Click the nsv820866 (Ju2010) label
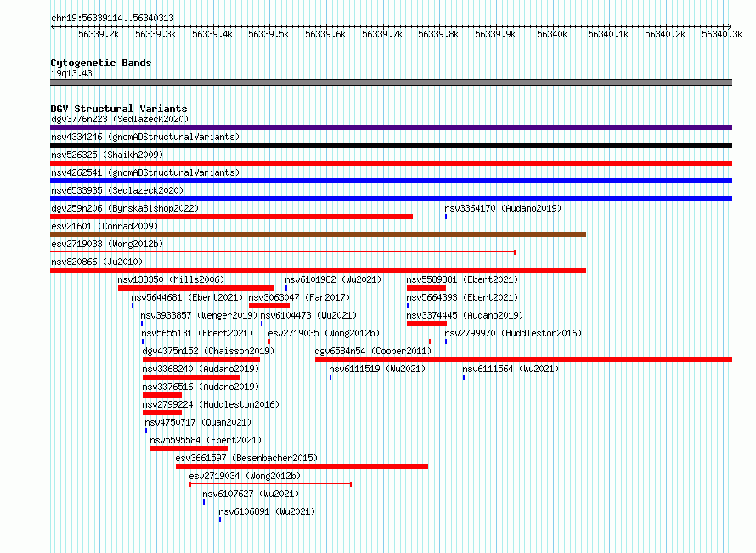This screenshot has height=553, width=756. point(97,262)
